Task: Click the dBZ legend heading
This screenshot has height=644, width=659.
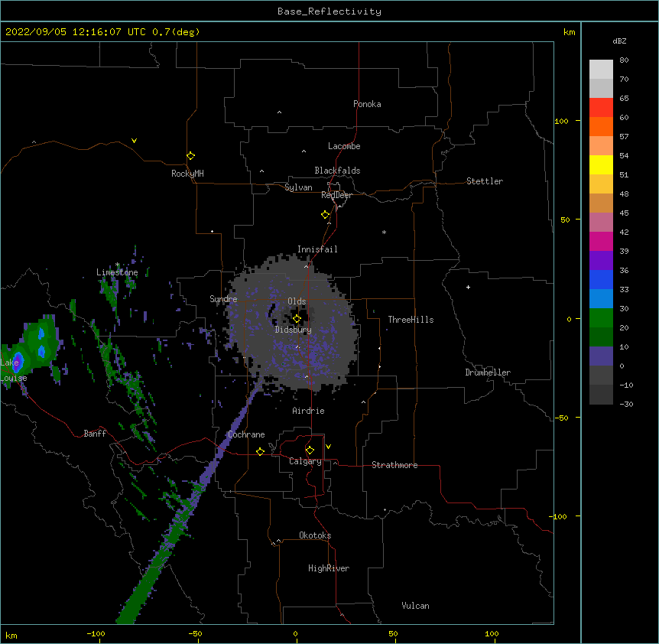Action: pyautogui.click(x=619, y=41)
